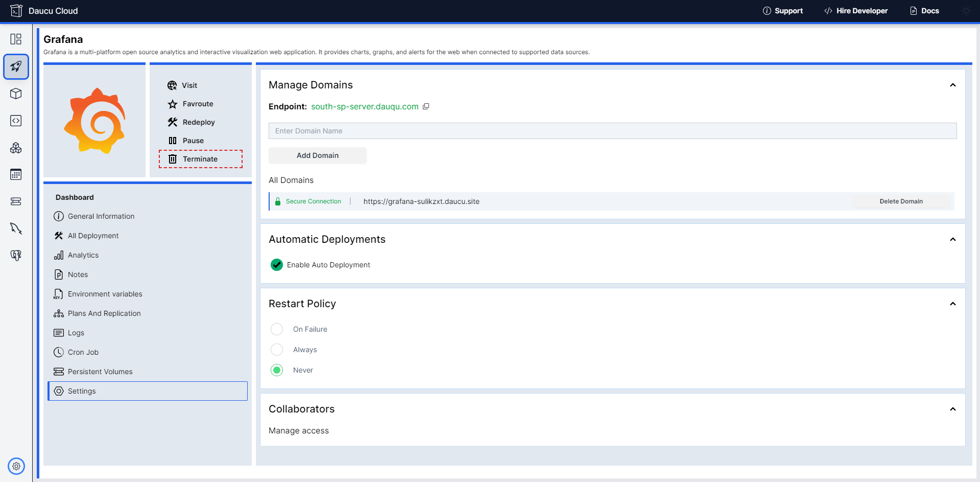Open the calendar grid sidebar icon

pyautogui.click(x=16, y=174)
